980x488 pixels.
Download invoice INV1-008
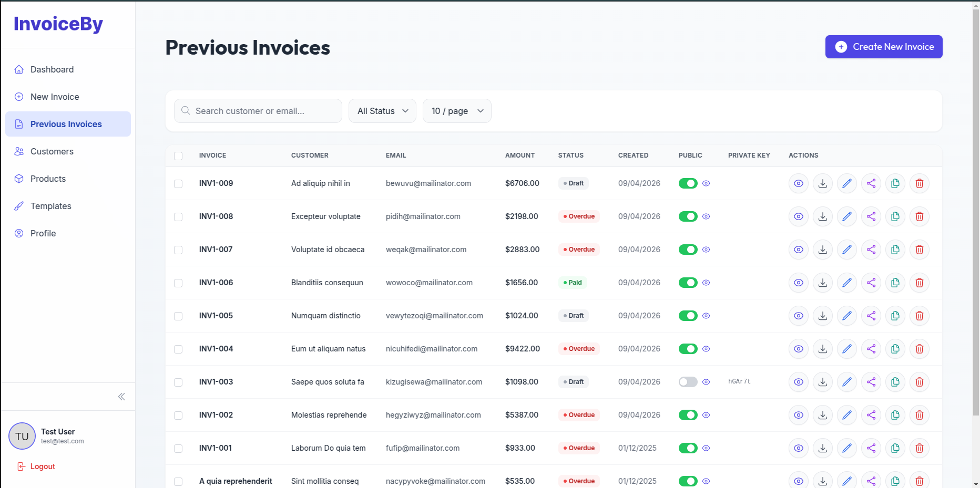(823, 216)
